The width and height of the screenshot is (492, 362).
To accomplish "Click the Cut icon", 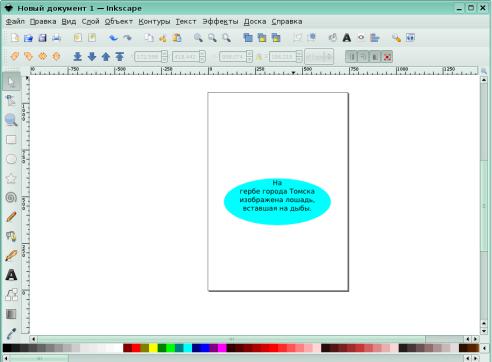I will (x=163, y=38).
